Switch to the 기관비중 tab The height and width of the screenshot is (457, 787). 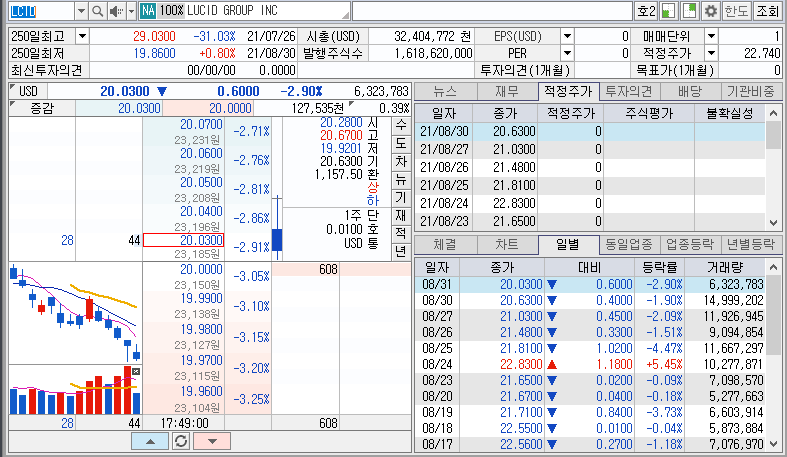tap(750, 91)
